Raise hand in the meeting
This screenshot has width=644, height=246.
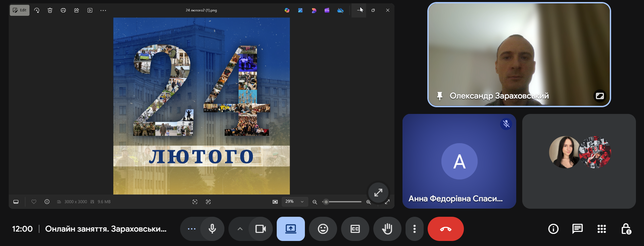pos(387,229)
